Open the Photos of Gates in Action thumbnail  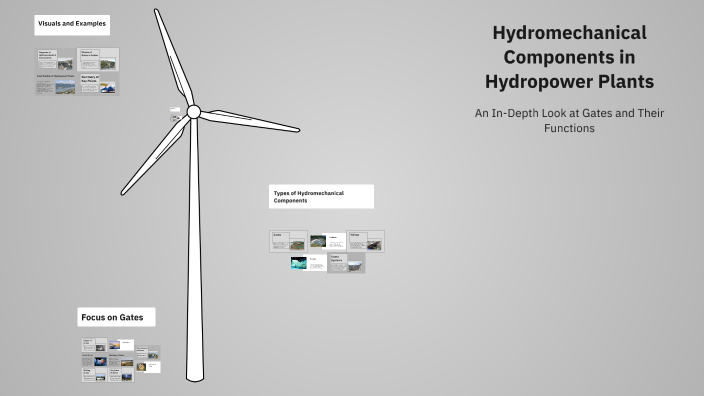click(x=98, y=60)
